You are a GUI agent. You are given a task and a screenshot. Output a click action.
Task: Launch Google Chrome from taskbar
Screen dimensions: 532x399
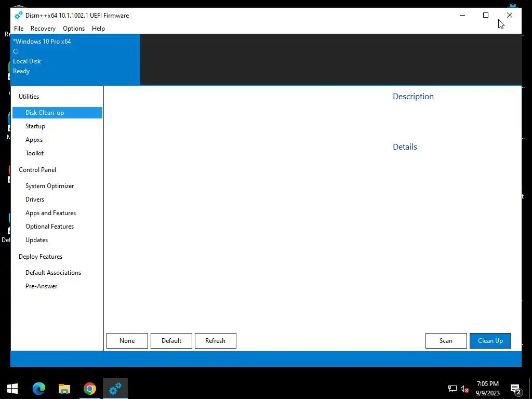(89, 389)
